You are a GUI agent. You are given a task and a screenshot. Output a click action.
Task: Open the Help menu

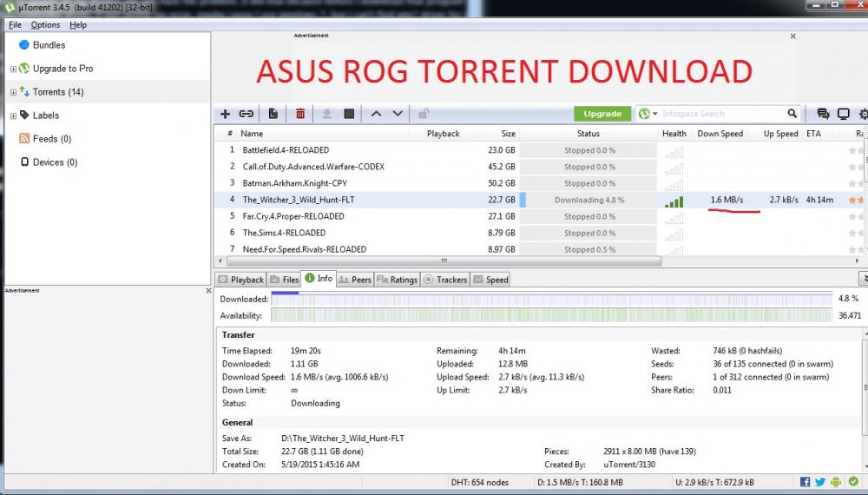click(78, 25)
